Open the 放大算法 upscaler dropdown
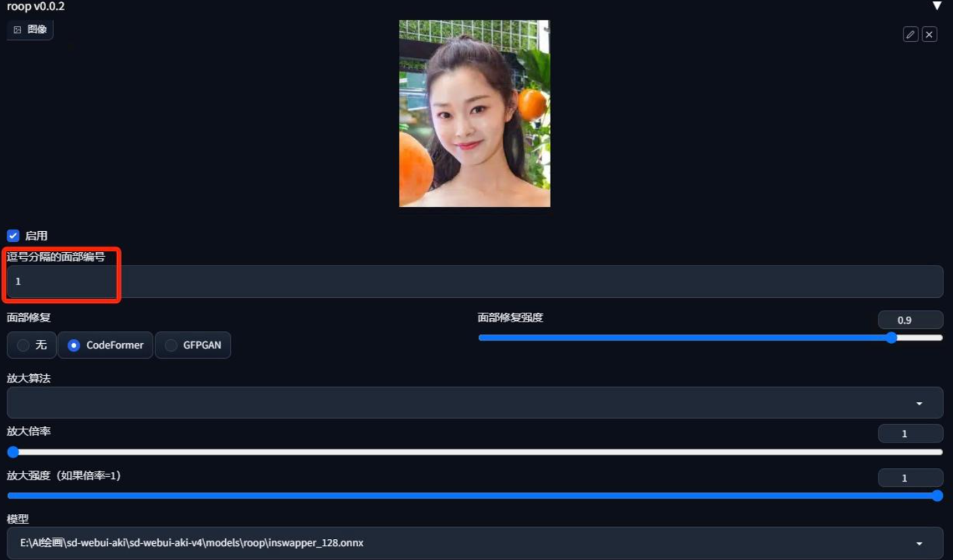 (x=474, y=403)
